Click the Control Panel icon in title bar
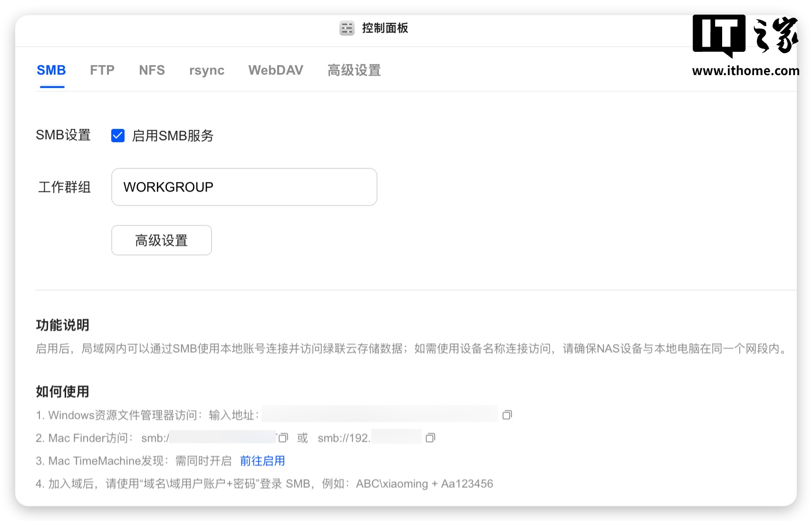Screen dimensions: 812x521 click(x=347, y=28)
